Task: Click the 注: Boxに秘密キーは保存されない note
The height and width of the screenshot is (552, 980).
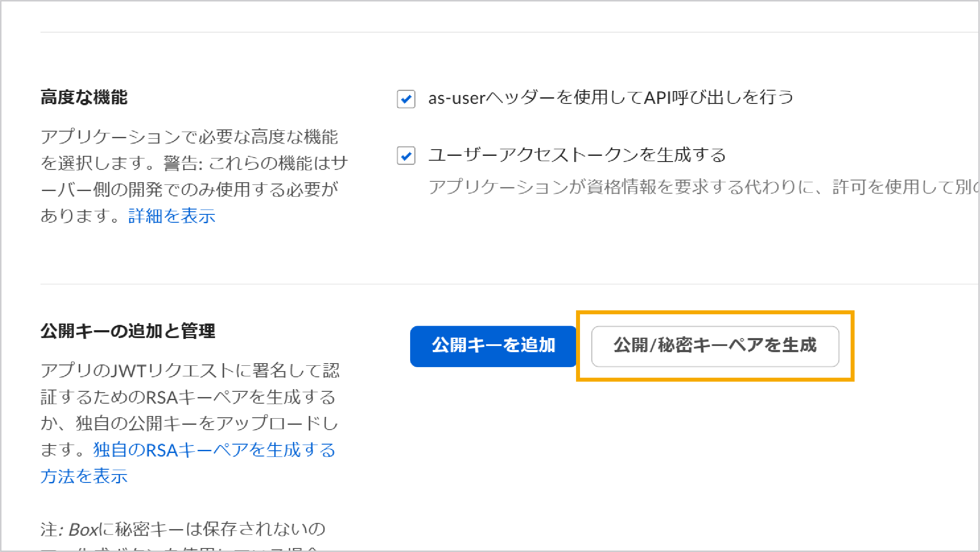Action: pos(183,530)
